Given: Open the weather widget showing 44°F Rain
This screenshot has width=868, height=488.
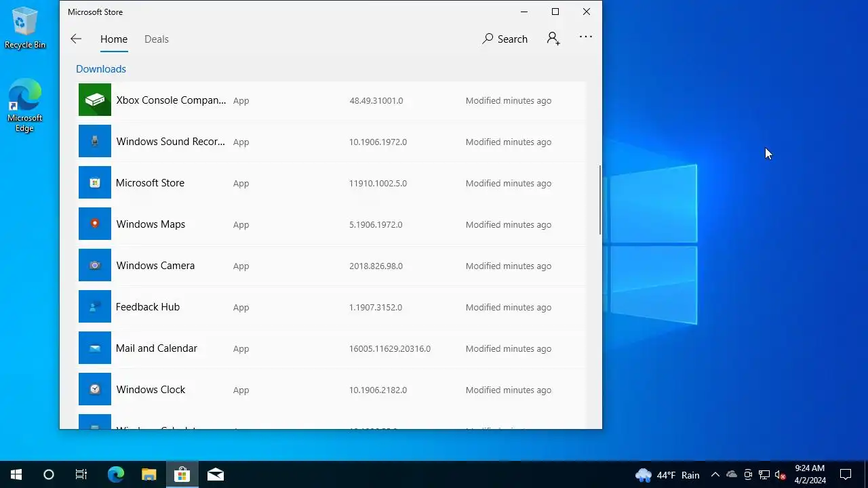Looking at the screenshot, I should coord(667,474).
